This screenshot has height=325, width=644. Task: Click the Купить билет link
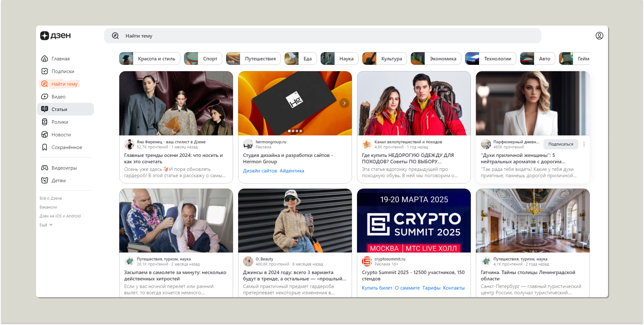377,288
